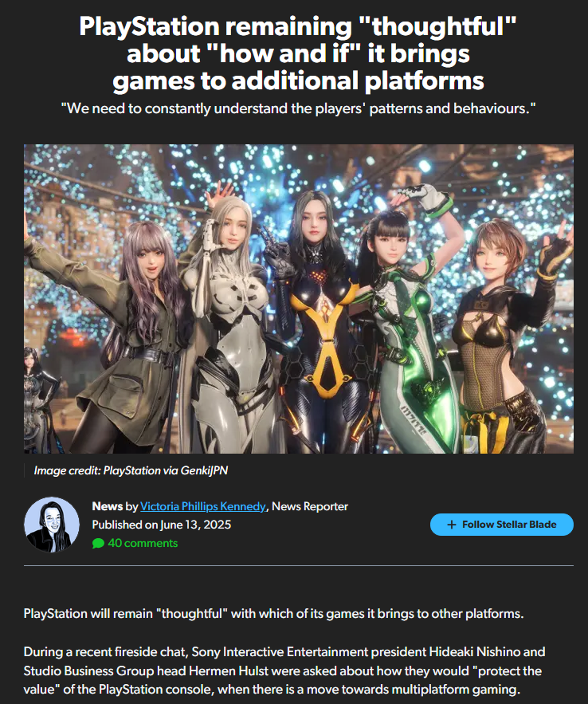The width and height of the screenshot is (588, 704).
Task: Click the News Reporter title text
Action: pos(309,506)
